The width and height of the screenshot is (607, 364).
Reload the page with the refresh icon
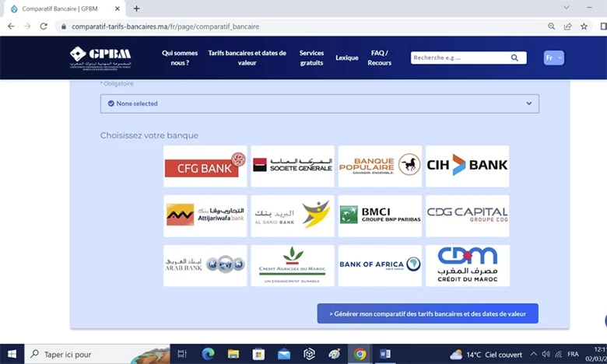[44, 26]
